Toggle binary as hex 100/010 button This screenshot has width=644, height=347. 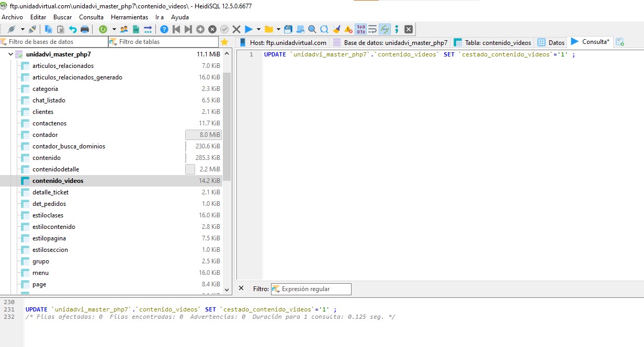361,29
